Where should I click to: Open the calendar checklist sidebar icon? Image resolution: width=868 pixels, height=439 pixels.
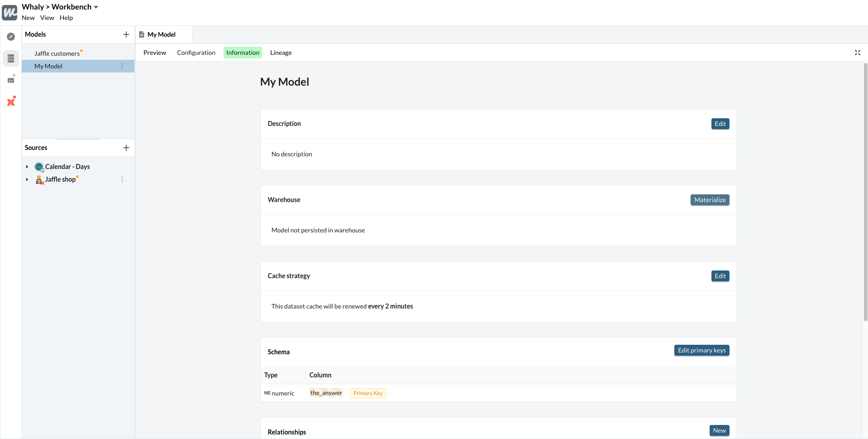point(11,80)
